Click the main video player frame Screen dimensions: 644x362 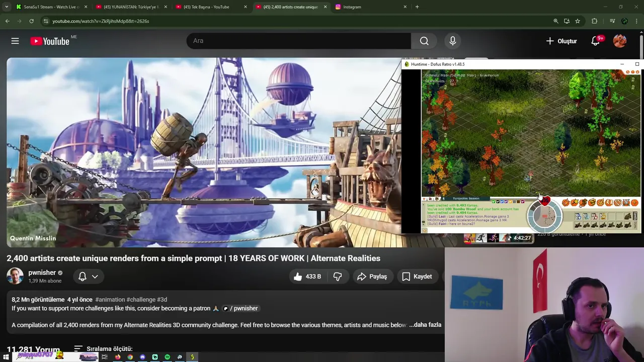tap(204, 152)
